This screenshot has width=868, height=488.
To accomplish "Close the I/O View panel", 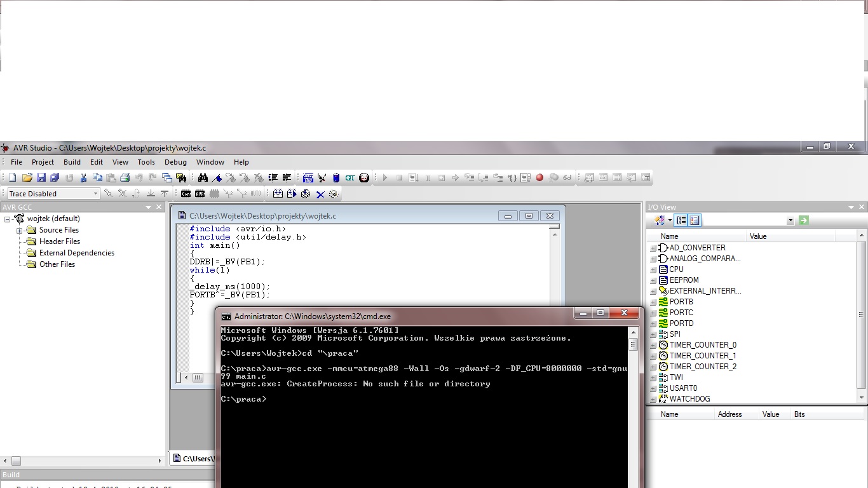I will pyautogui.click(x=862, y=208).
